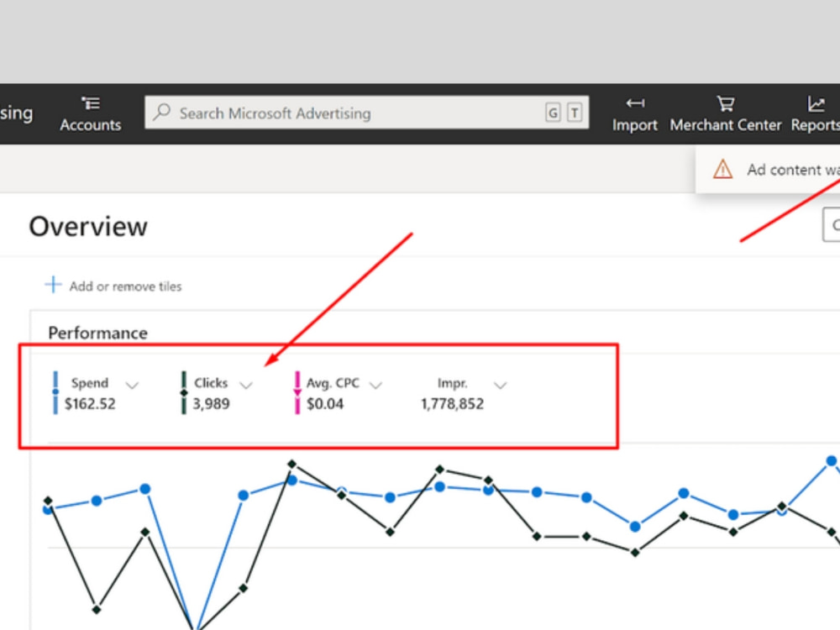Click the Avg. CPC value $0.04

(325, 404)
